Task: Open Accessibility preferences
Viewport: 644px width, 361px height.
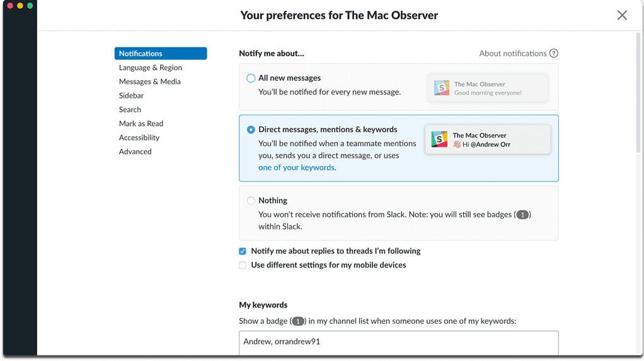Action: point(139,137)
